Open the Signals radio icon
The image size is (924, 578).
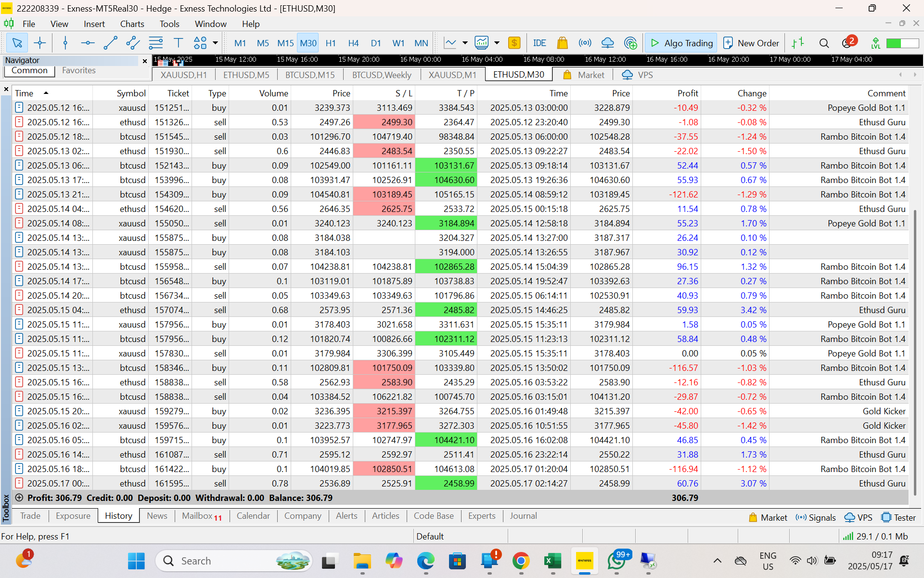(585, 43)
